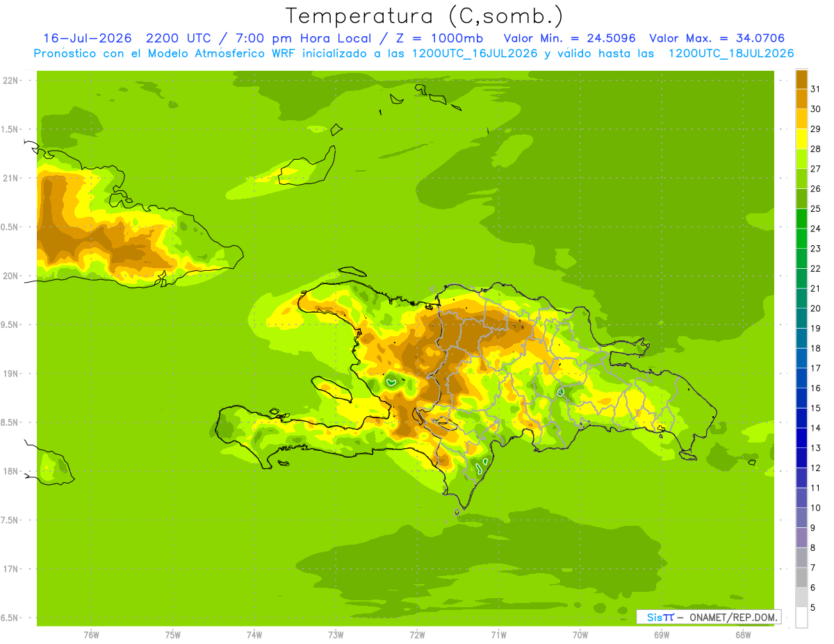Click the "Temperatura (C,somb.)" title

[425, 16]
